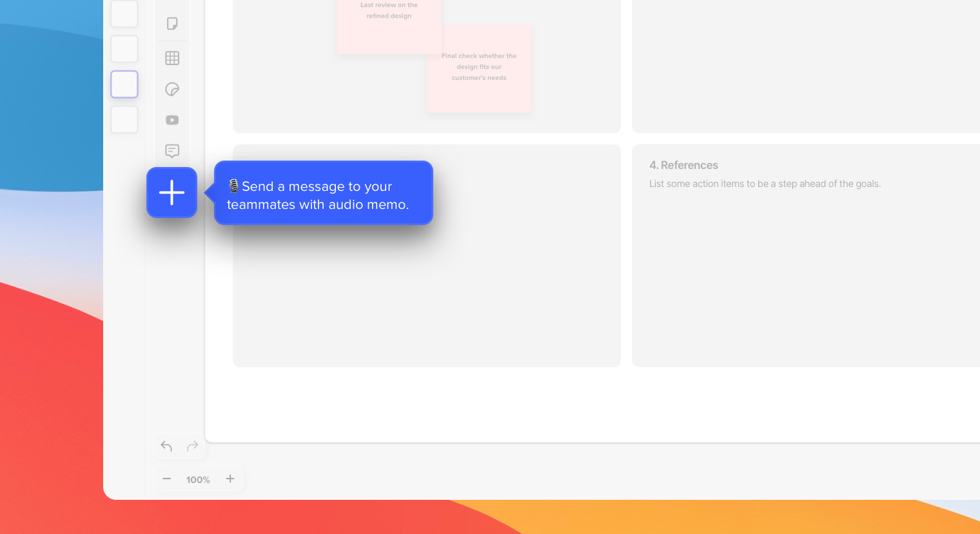Viewport: 980px width, 534px height.
Task: Open the comment tool icon
Action: (172, 151)
